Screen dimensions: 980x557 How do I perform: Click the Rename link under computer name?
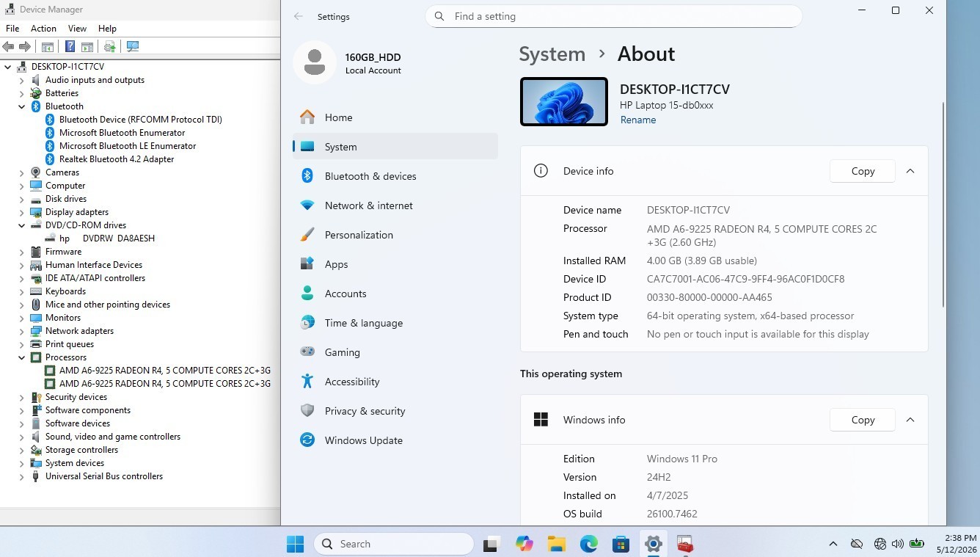[x=638, y=120]
